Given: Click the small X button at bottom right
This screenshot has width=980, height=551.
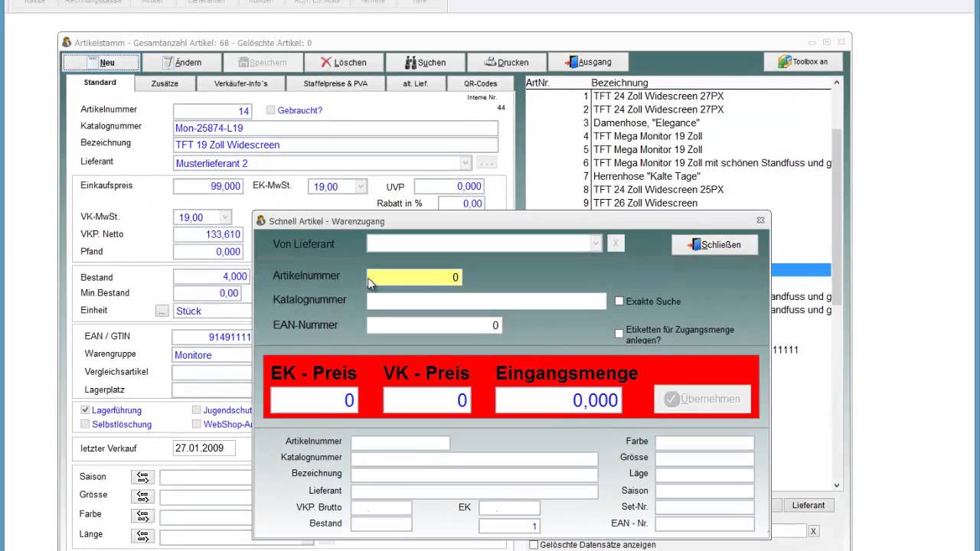Looking at the screenshot, I should point(813,531).
